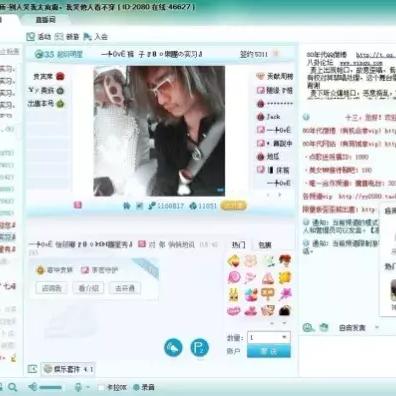
Task: Click the gold medal icon in the card
Action: (x=40, y=270)
